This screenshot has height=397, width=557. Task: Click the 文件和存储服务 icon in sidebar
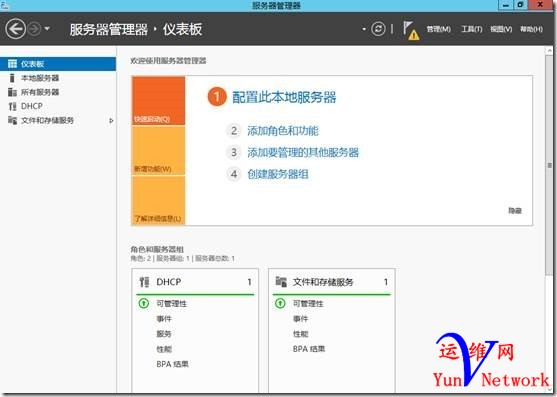pos(12,120)
